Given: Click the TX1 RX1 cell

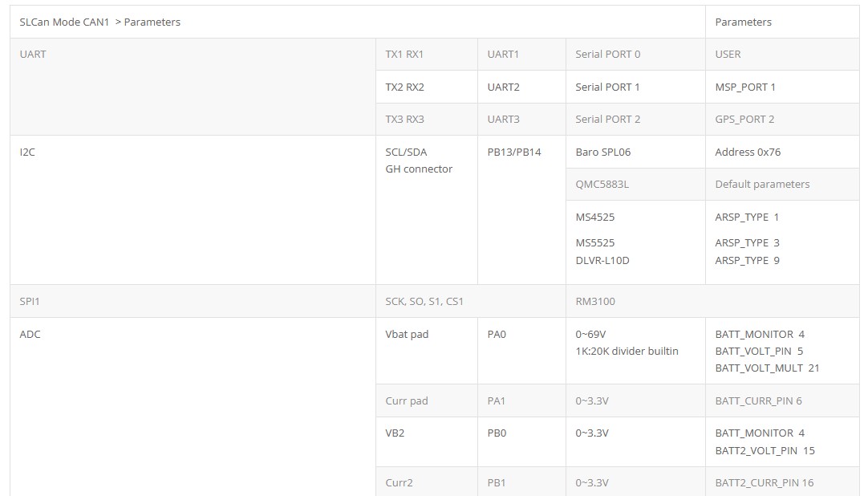Looking at the screenshot, I should click(x=426, y=55).
